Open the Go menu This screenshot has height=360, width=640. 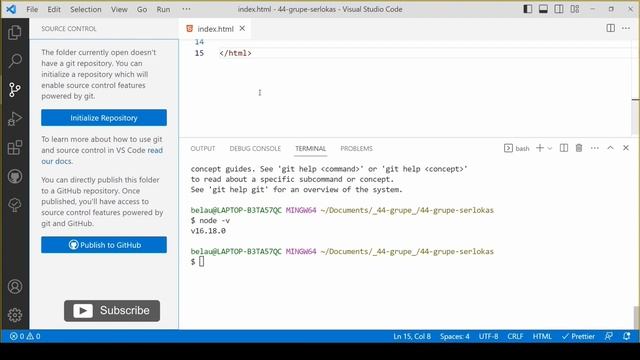pyautogui.click(x=142, y=9)
